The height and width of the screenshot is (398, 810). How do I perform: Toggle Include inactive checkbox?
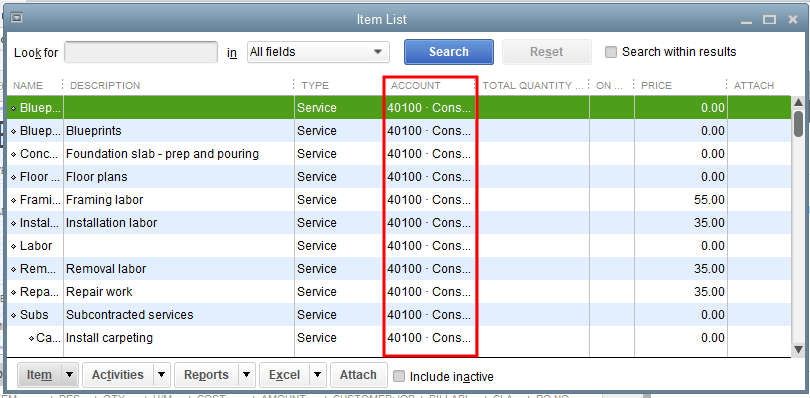pyautogui.click(x=399, y=376)
